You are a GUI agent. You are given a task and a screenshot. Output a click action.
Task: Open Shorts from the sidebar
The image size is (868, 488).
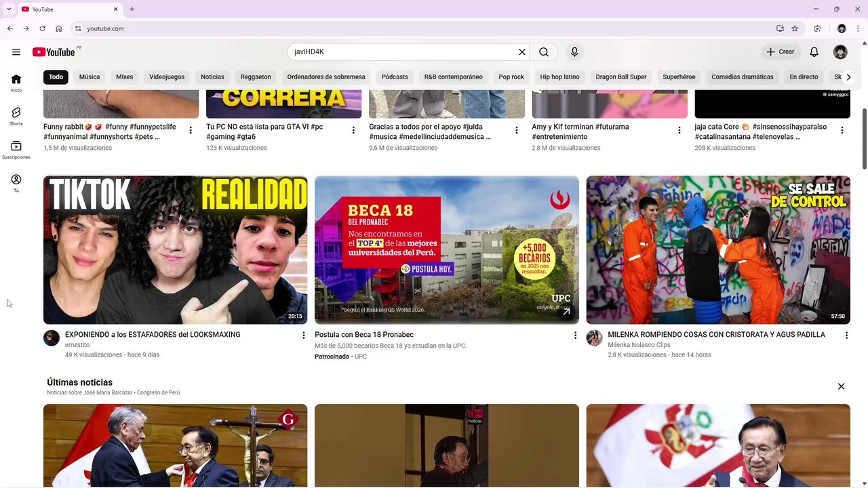tap(16, 117)
